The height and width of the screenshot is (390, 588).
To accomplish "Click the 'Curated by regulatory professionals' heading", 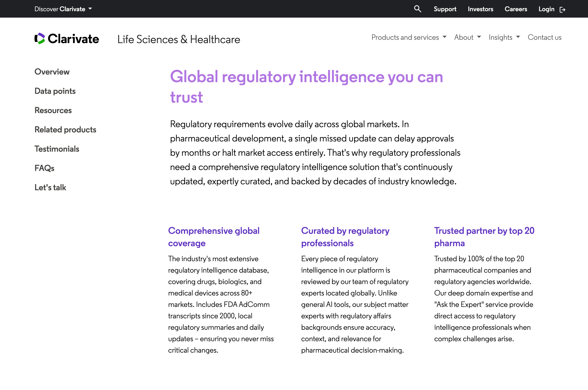I will point(345,237).
